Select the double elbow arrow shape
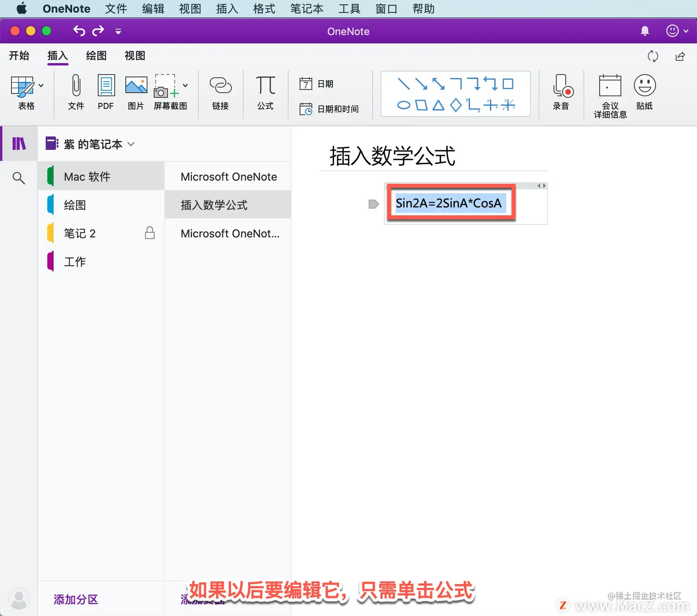The image size is (697, 616). [x=491, y=84]
